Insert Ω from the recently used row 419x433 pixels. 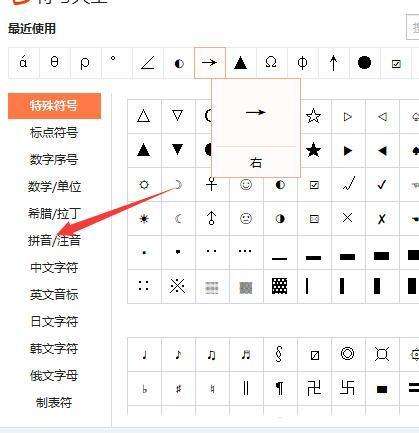click(272, 63)
